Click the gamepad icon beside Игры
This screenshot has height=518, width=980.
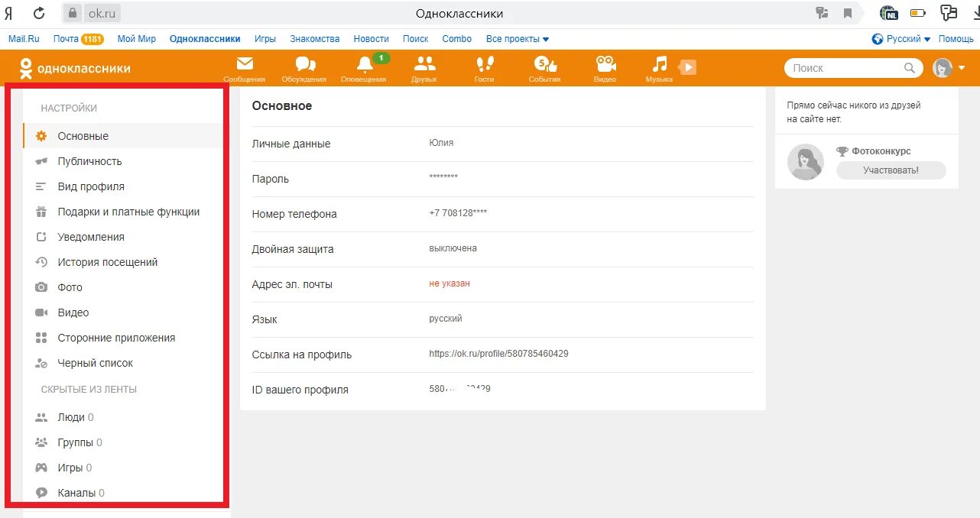[x=41, y=468]
